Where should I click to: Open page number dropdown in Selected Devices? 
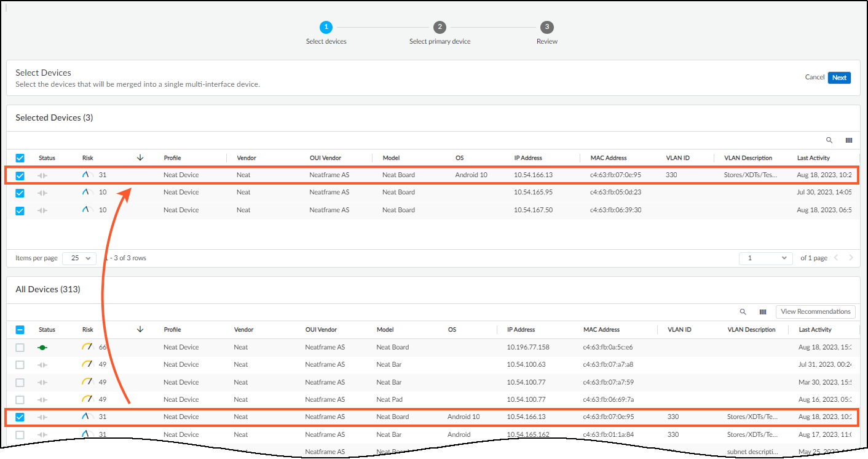(x=765, y=258)
